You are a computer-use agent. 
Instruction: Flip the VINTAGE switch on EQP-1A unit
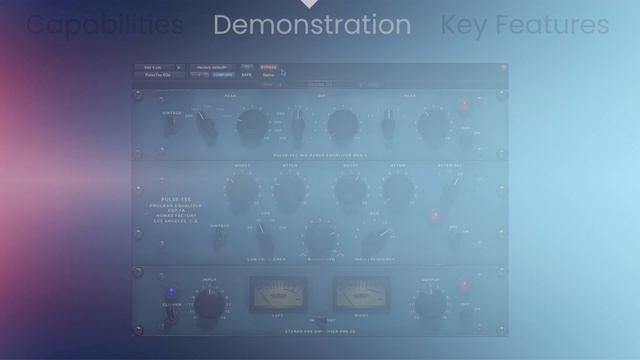(x=220, y=239)
